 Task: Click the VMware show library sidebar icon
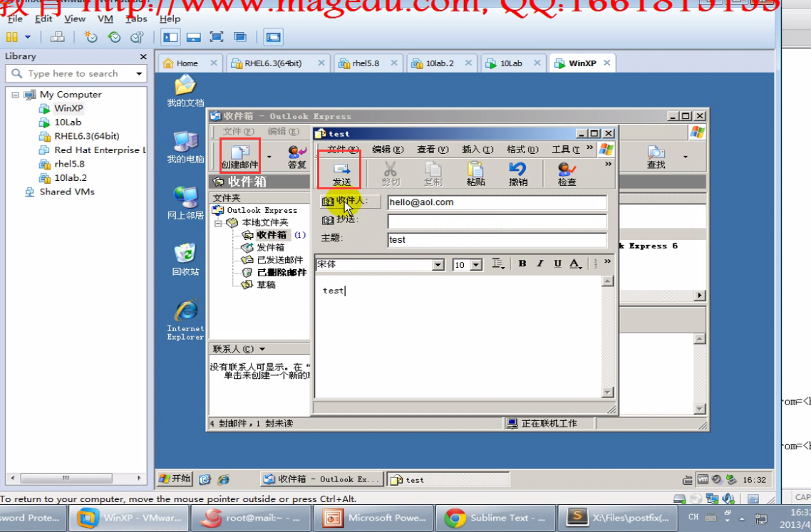coord(170,37)
